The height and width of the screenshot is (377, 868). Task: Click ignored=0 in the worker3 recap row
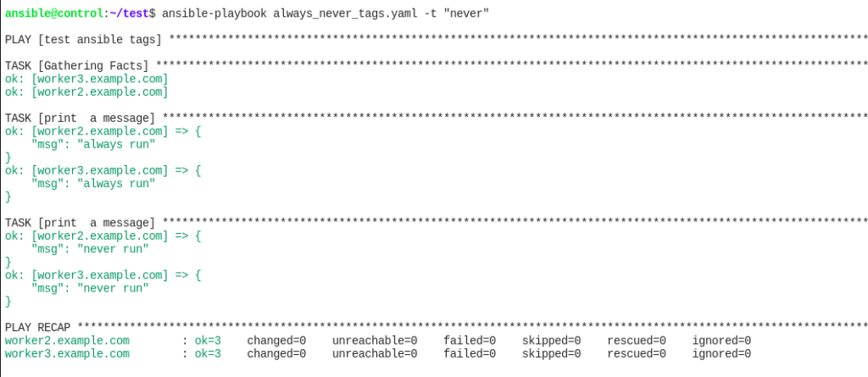721,354
